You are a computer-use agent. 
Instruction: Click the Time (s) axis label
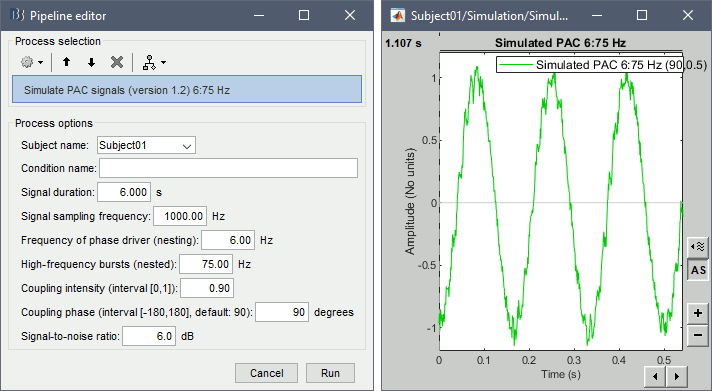[x=560, y=374]
